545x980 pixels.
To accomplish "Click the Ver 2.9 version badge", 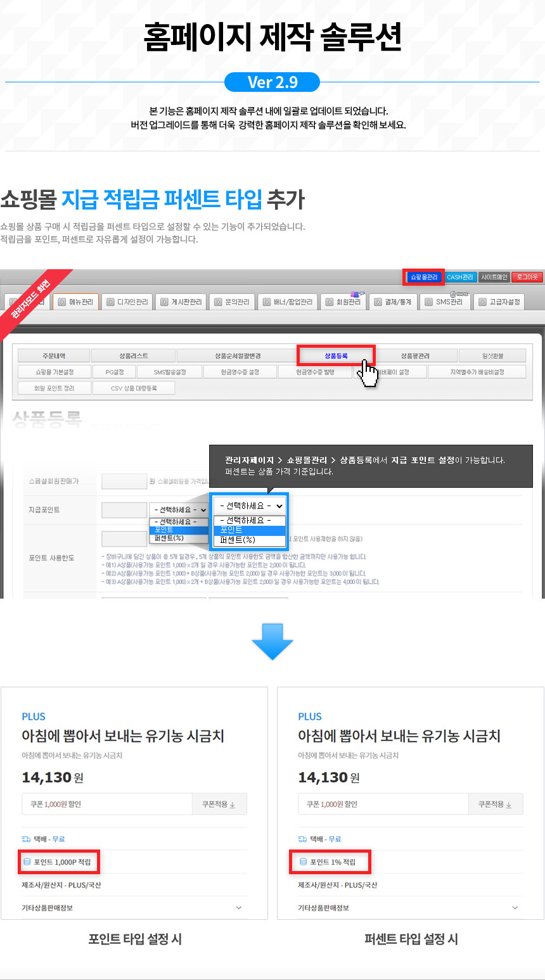I will (272, 82).
